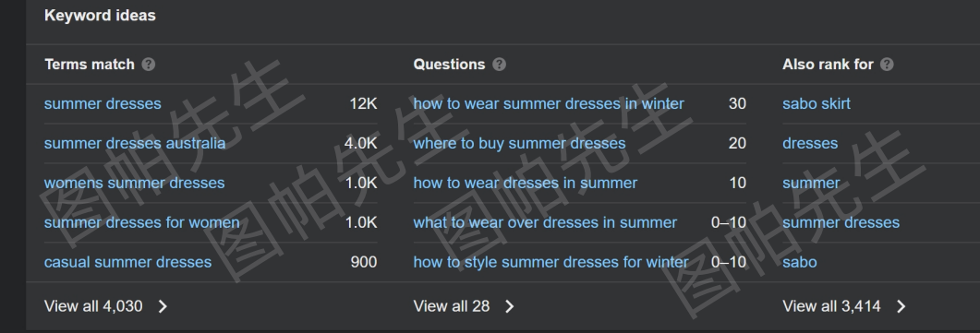
Task: Select summer dresses for women keyword
Action: point(142,222)
